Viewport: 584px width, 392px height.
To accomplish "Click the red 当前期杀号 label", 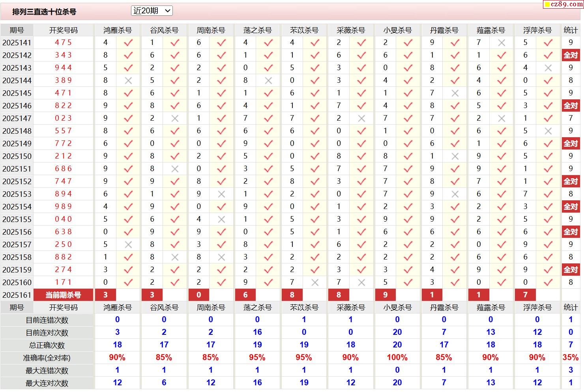I will point(64,295).
